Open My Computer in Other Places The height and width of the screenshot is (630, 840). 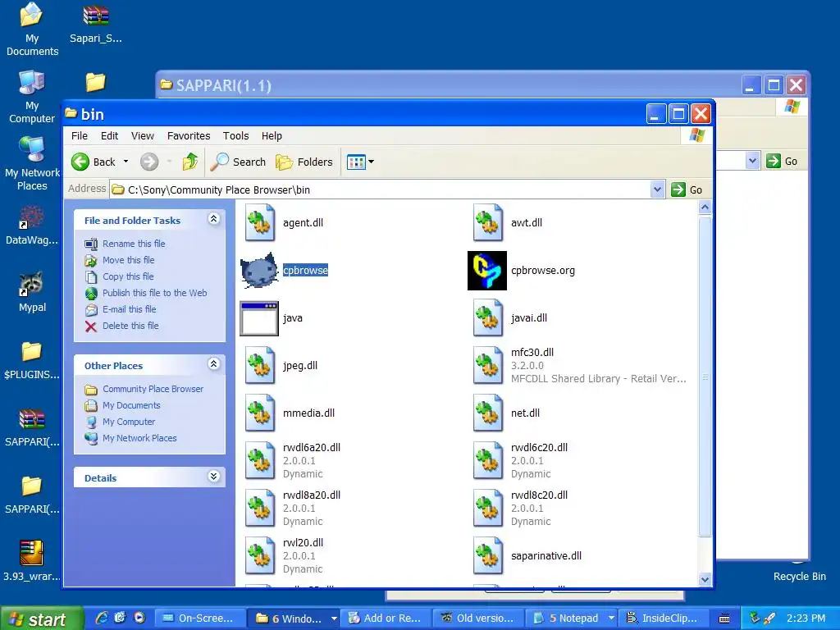click(129, 422)
